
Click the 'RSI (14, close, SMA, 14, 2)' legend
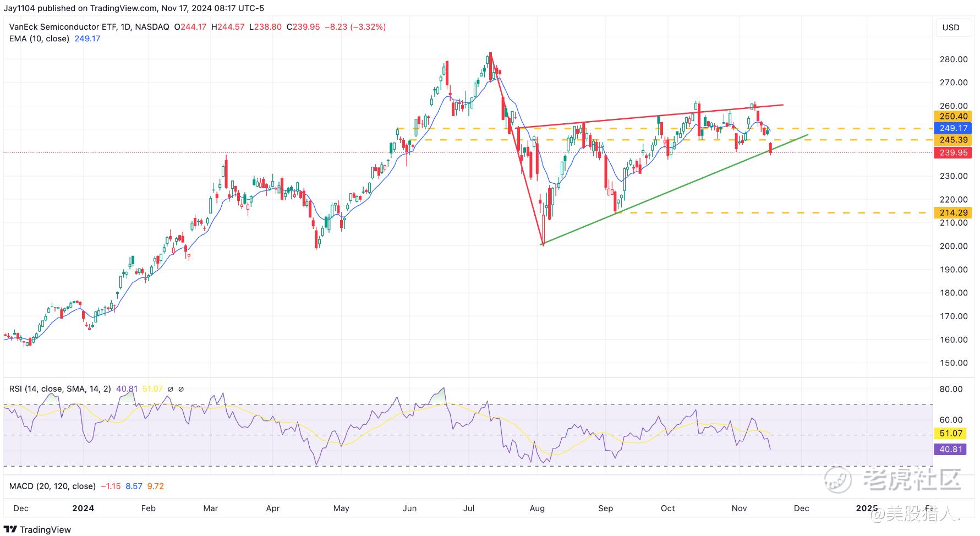tap(60, 389)
